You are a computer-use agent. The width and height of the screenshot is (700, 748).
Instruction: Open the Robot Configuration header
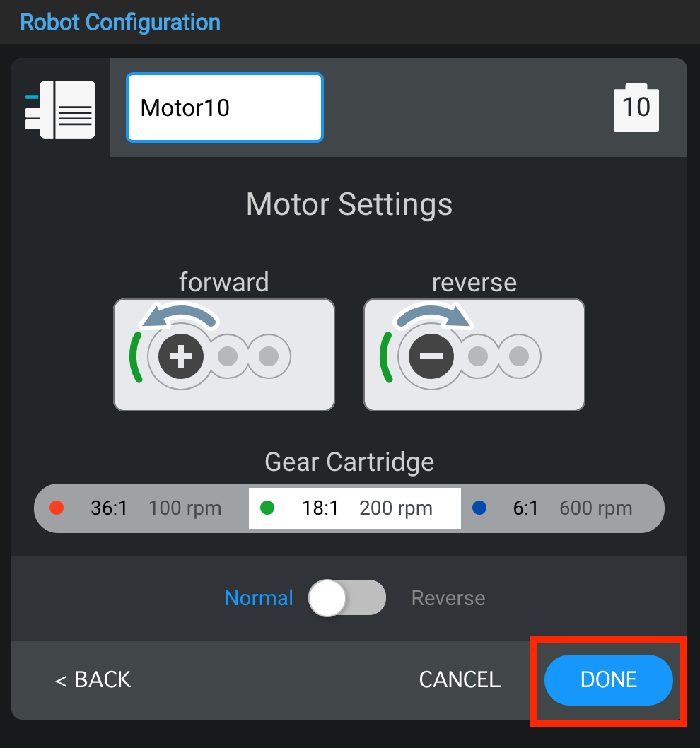point(119,22)
